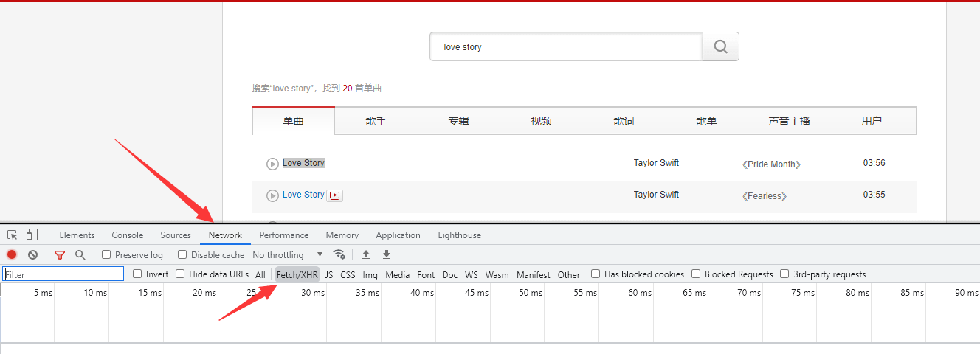Click the love story search input box

pyautogui.click(x=566, y=46)
